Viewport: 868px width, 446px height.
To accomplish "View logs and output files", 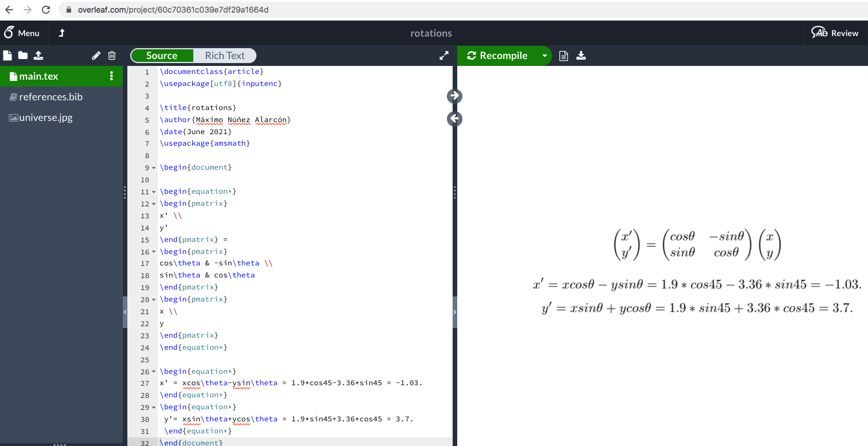I will click(x=563, y=55).
